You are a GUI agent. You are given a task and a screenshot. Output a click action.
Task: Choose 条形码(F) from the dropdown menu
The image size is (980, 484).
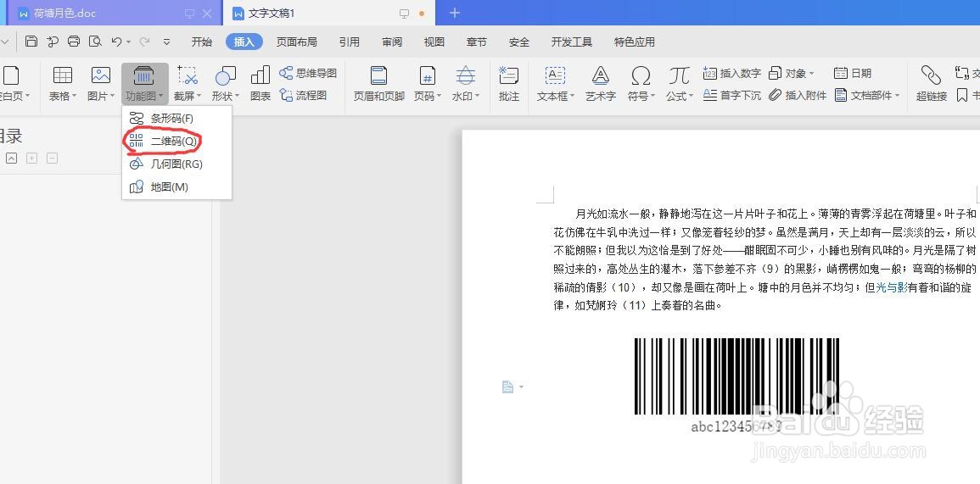tap(176, 118)
